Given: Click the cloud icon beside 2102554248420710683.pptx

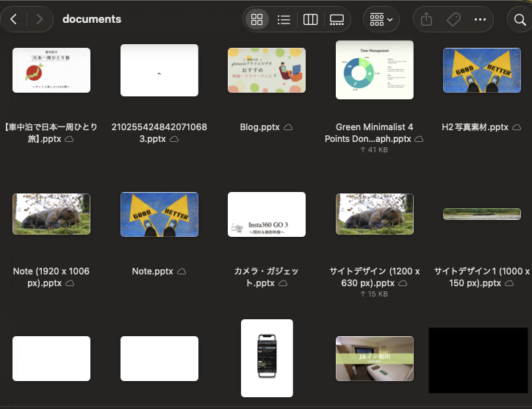Looking at the screenshot, I should point(174,139).
